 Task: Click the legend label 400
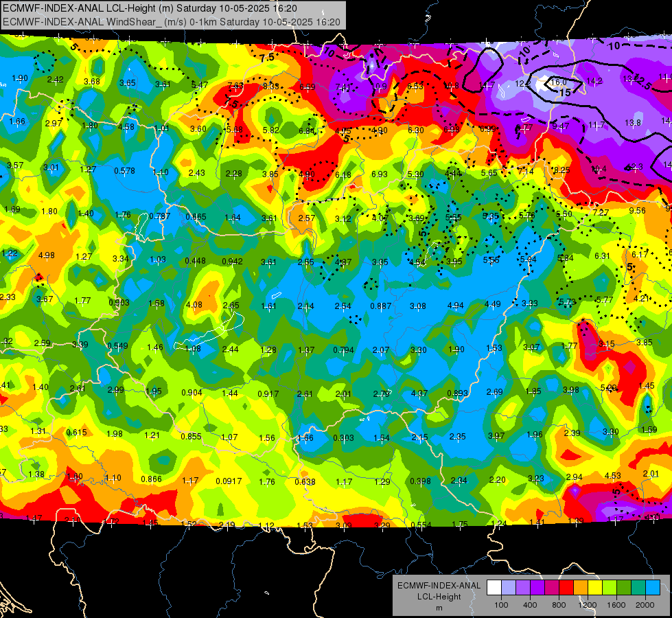pyautogui.click(x=530, y=605)
